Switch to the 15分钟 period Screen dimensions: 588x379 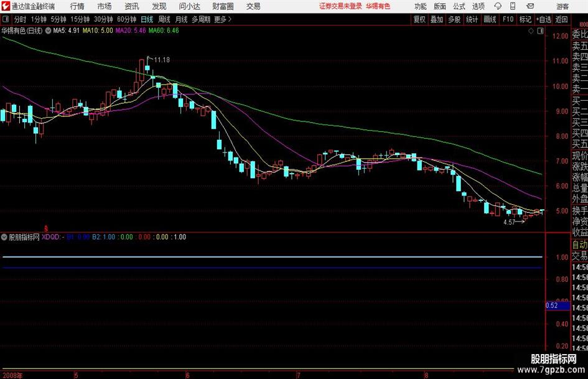(80, 19)
